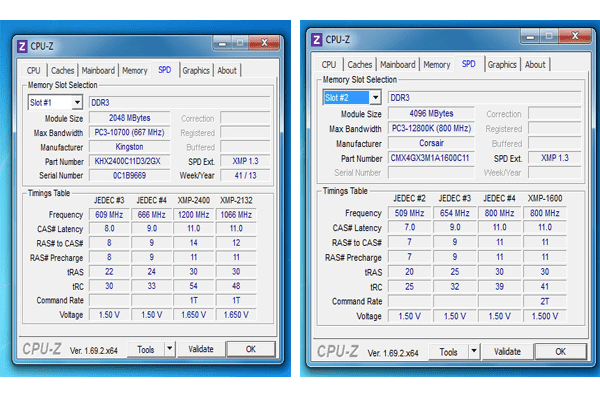
Task: Expand the Slot #2 memory slot dropdown
Action: tap(375, 98)
